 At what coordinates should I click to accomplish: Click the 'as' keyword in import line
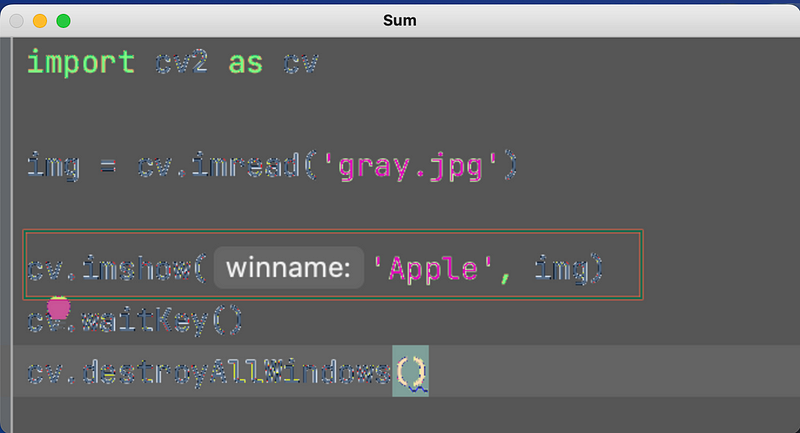(x=246, y=63)
